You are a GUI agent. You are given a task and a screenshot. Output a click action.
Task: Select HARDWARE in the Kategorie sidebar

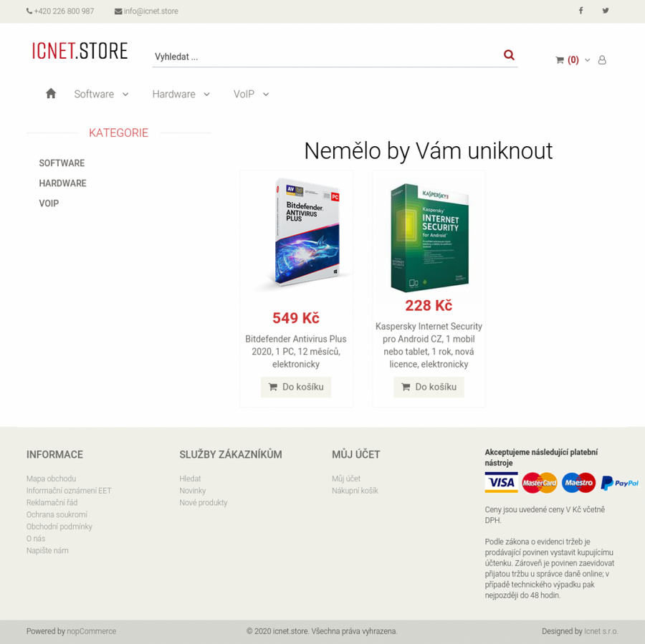point(62,183)
